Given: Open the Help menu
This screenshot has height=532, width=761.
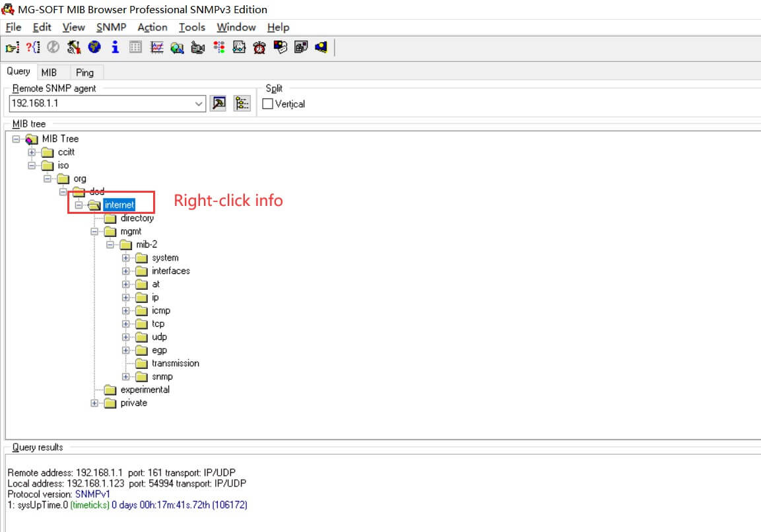Looking at the screenshot, I should pos(278,27).
